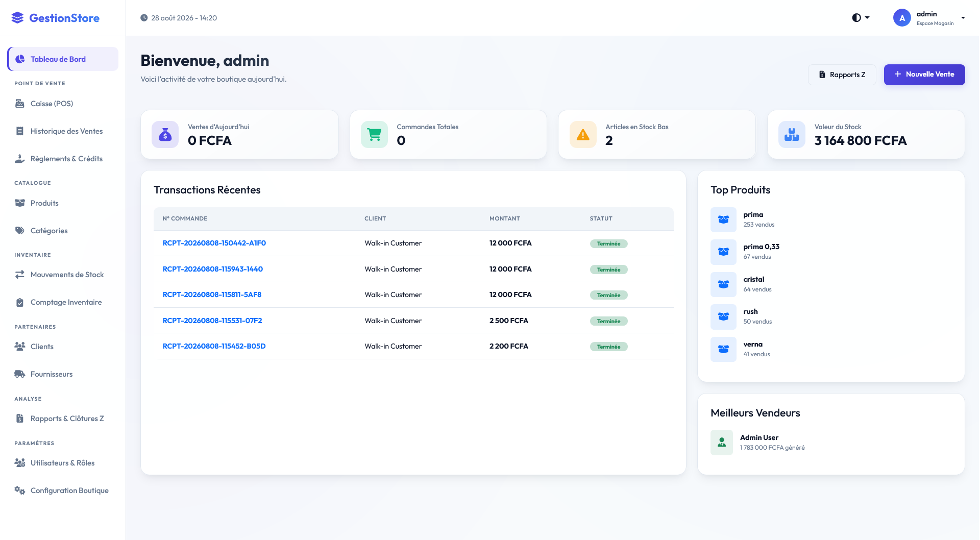Open receipt RCPT-20260808-115943-1440
Screen dimensions: 980x540
(x=213, y=269)
